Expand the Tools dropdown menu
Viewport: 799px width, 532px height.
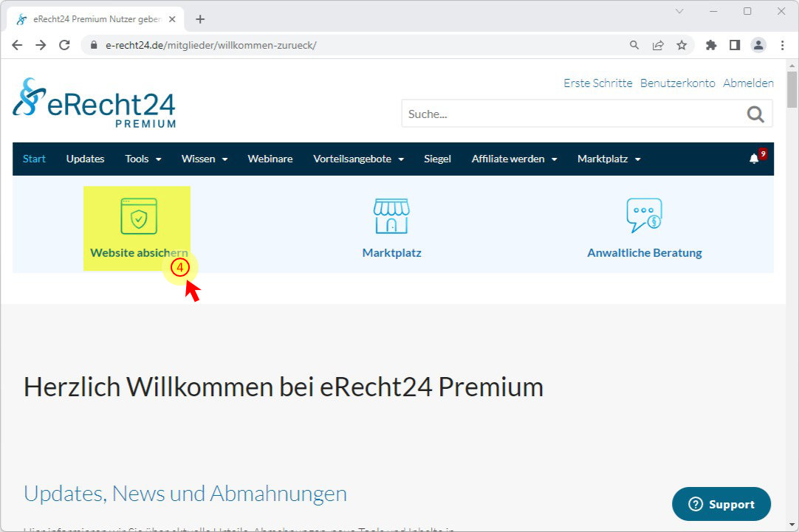[x=143, y=159]
